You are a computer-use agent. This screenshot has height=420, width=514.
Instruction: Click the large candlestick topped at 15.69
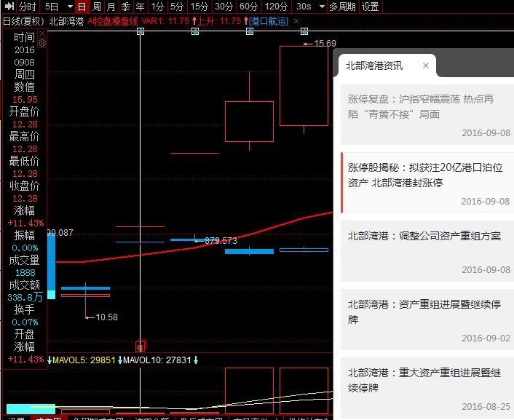click(x=304, y=86)
